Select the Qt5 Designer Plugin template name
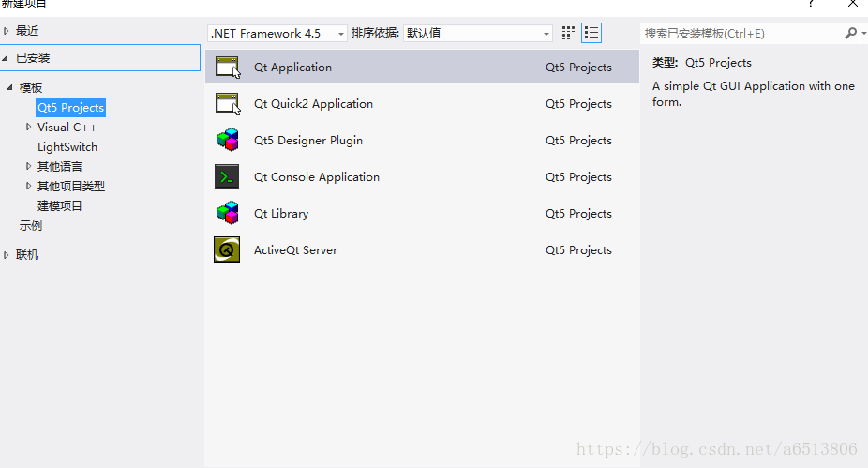The image size is (868, 468). pyautogui.click(x=308, y=140)
